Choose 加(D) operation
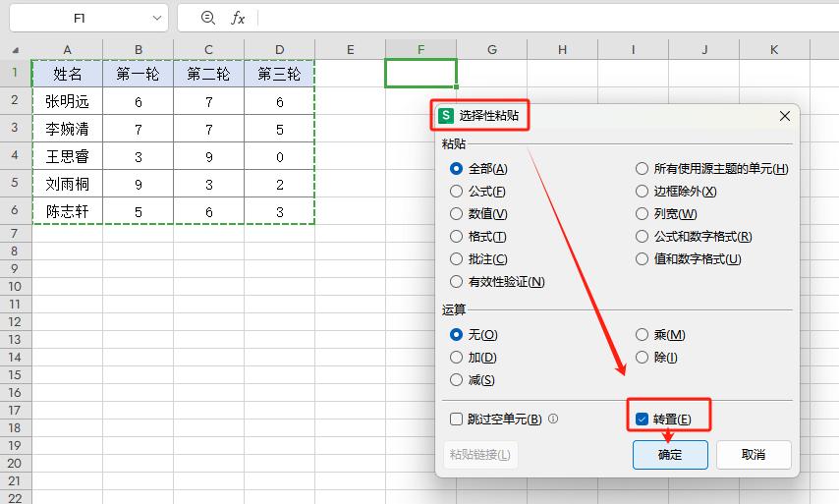This screenshot has height=504, width=839. (x=474, y=357)
